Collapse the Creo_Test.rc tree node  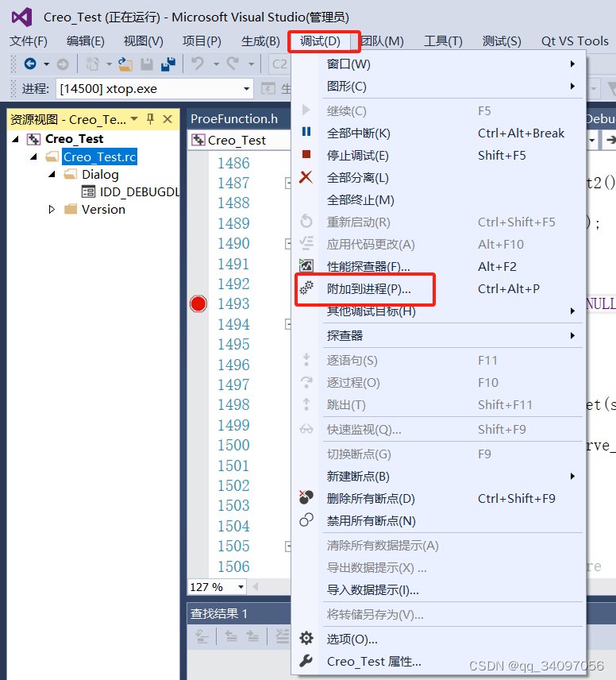click(34, 156)
